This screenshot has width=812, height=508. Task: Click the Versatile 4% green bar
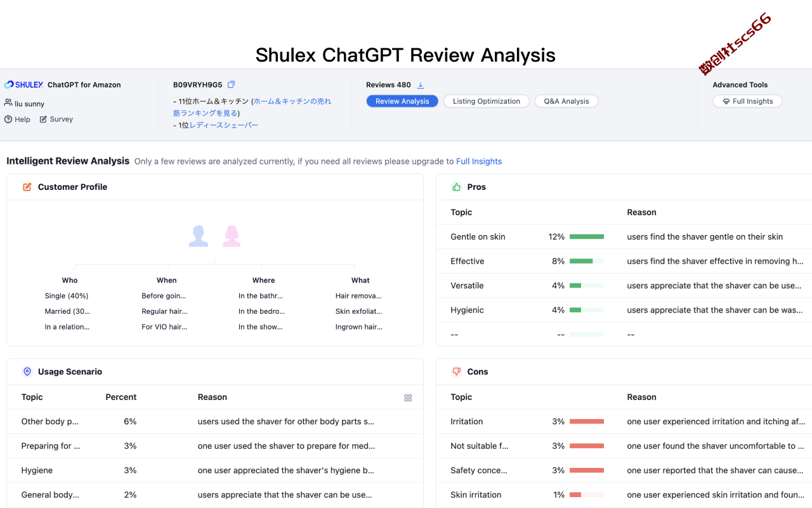point(587,286)
